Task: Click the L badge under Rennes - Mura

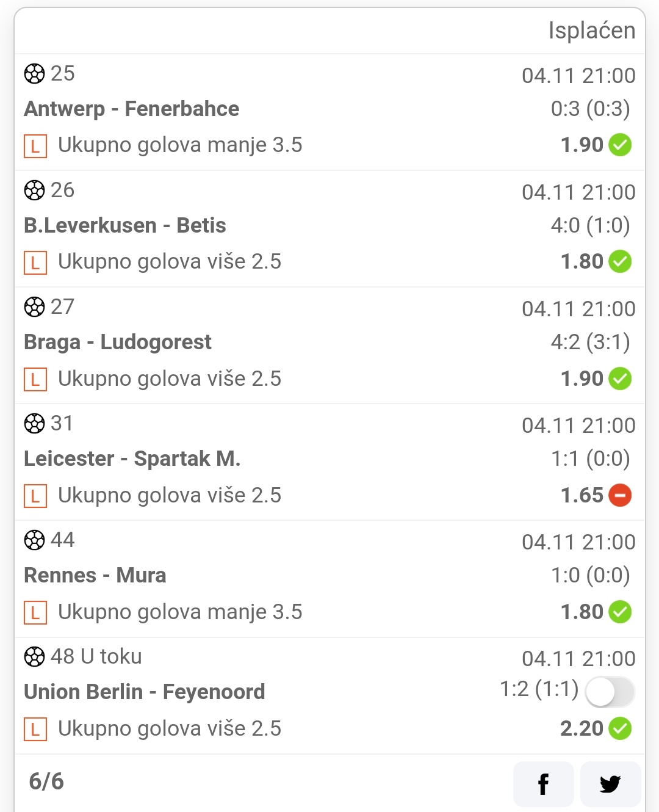Action: [35, 612]
